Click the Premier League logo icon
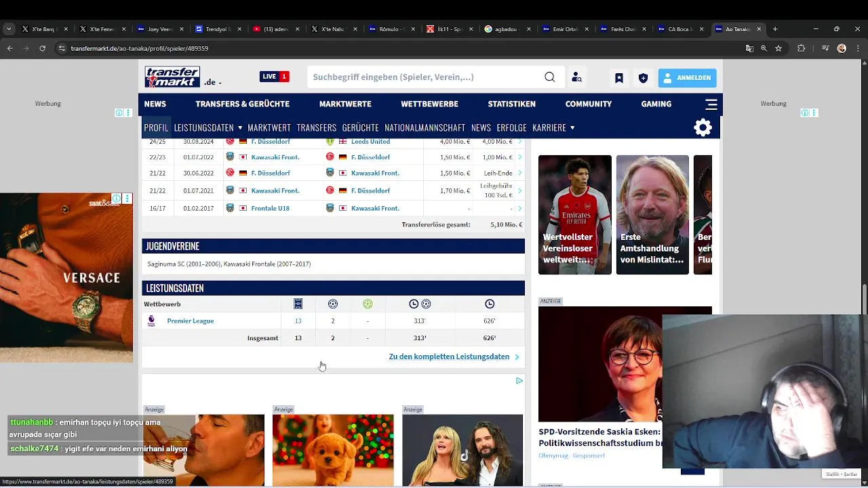This screenshot has height=488, width=868. point(151,321)
